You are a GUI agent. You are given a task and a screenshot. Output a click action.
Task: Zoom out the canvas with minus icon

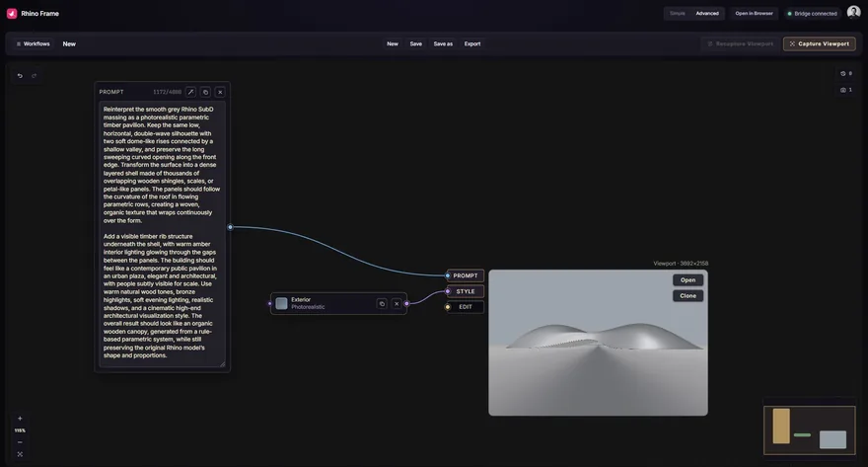click(x=20, y=442)
